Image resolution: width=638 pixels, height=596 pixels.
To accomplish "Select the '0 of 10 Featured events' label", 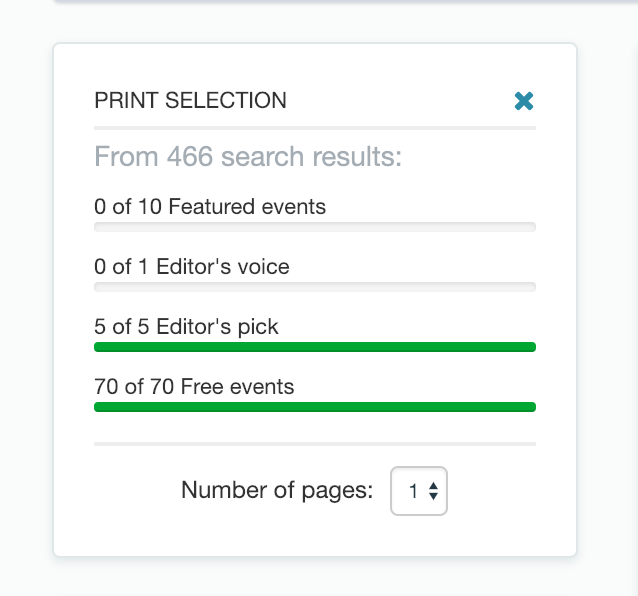I will [210, 206].
